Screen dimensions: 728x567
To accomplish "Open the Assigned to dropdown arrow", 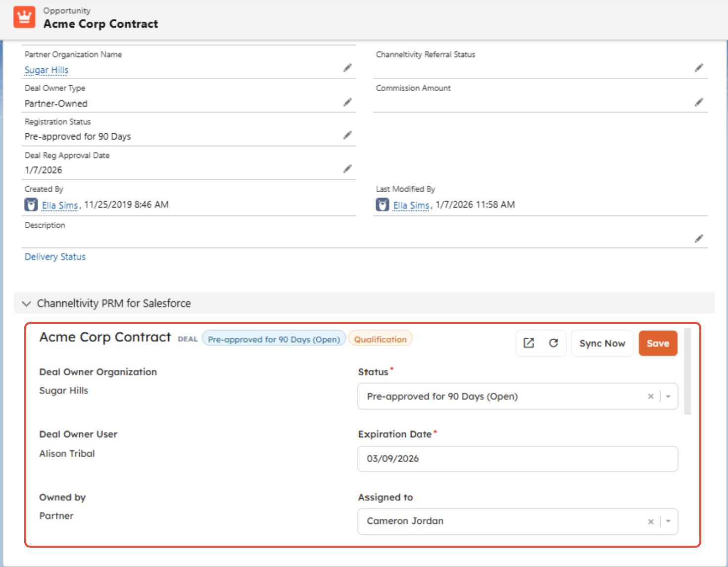I will click(669, 521).
